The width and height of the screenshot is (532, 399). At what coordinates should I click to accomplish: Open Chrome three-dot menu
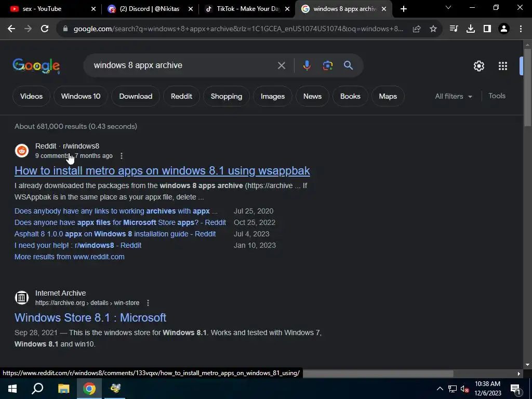[521, 29]
